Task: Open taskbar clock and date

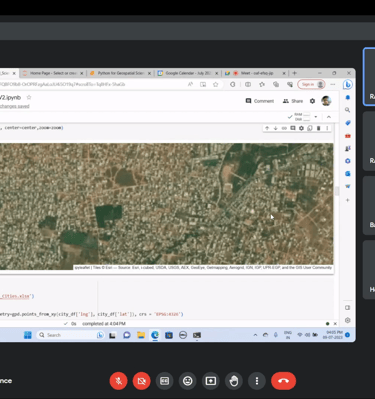Action: click(332, 335)
